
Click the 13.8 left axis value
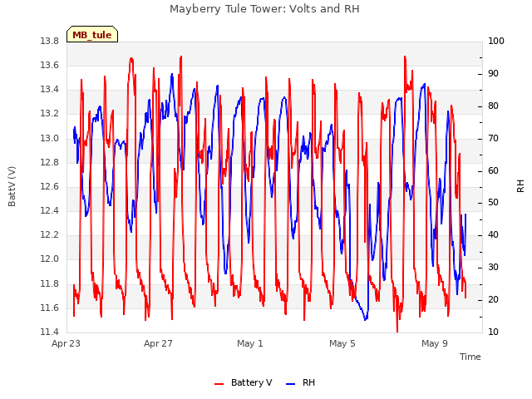click(50, 42)
